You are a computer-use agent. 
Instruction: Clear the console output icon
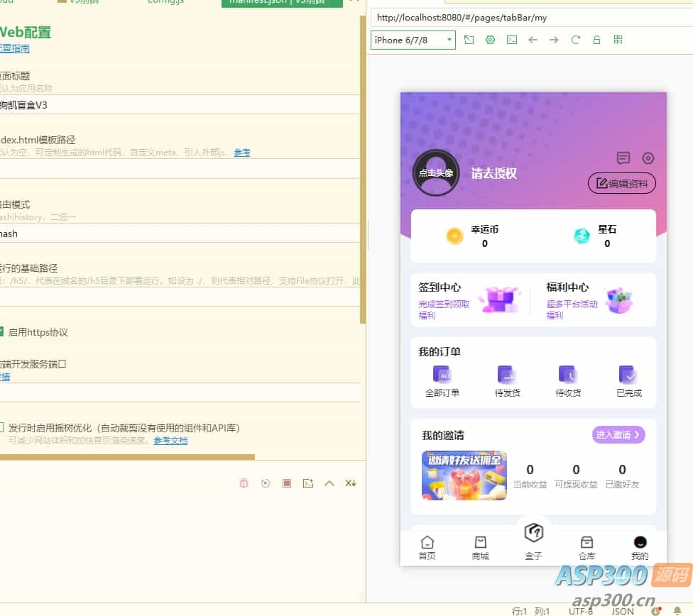click(x=351, y=483)
